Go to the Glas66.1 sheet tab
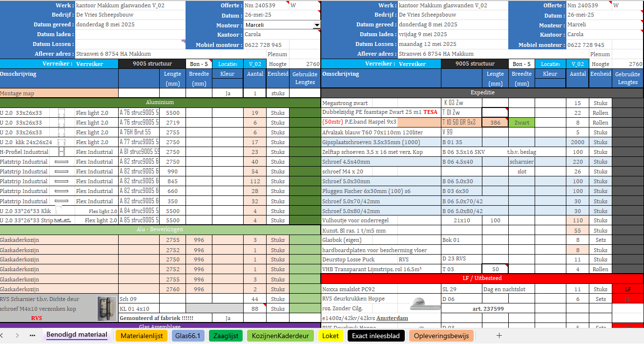Screen dimensions: 644x344 (x=187, y=336)
